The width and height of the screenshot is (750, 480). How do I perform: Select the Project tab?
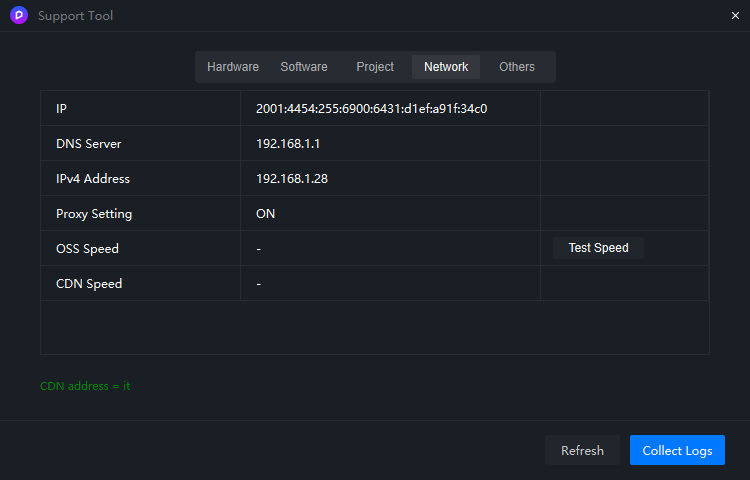tap(375, 67)
